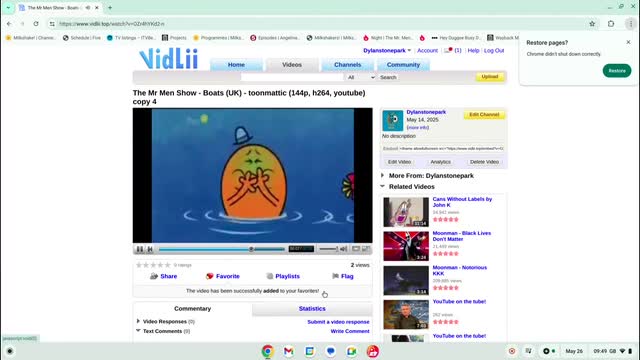Image resolution: width=640 pixels, height=360 pixels.
Task: Bookmark this page with star icon
Action: [x=592, y=24]
